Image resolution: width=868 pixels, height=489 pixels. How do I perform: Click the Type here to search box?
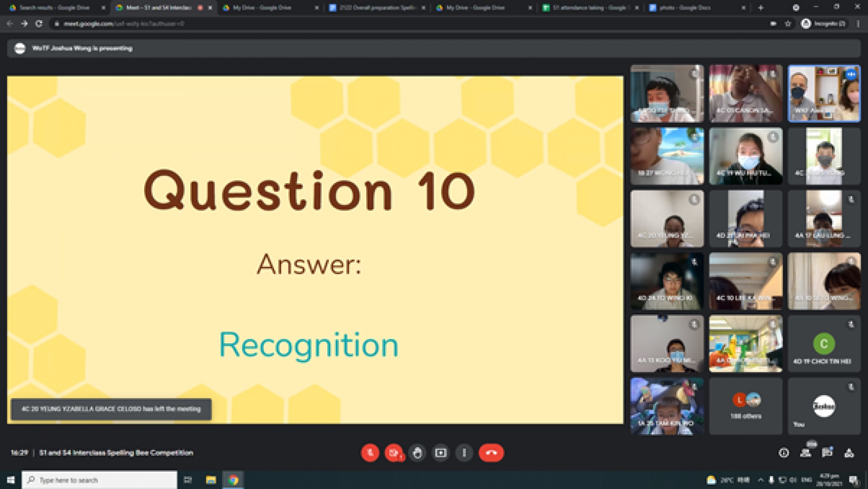(99, 480)
